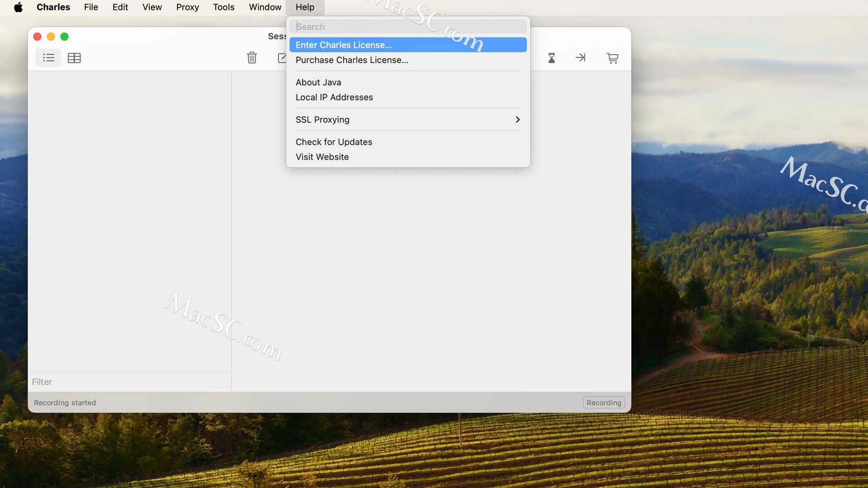Minimize Charles window with yellow button
The image size is (868, 488).
(x=51, y=37)
